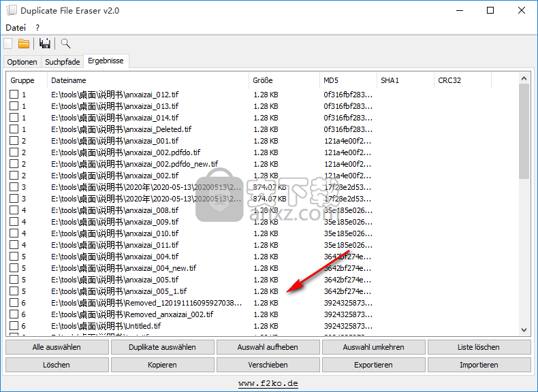
Task: Click the Duplikate auswählen button
Action: pos(163,347)
